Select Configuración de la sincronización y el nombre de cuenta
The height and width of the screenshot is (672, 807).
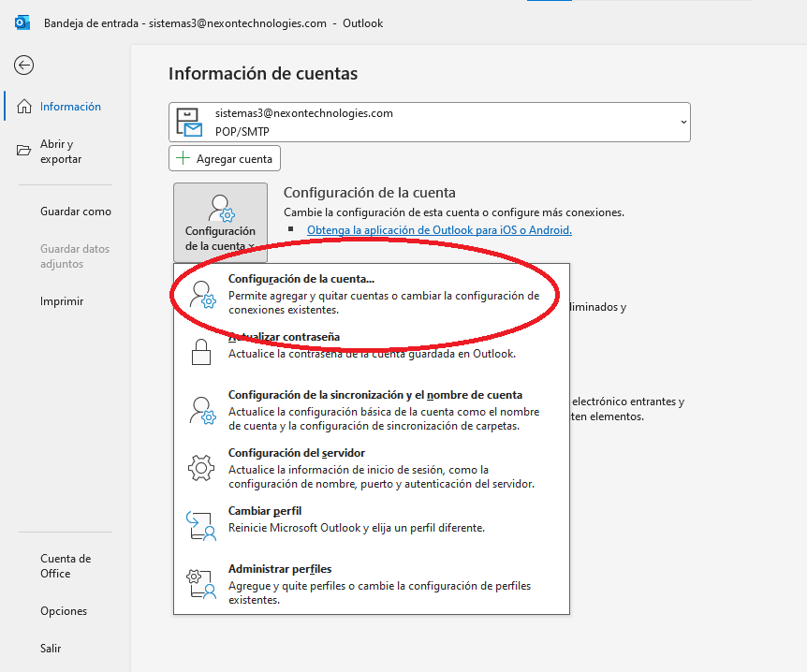(x=371, y=410)
